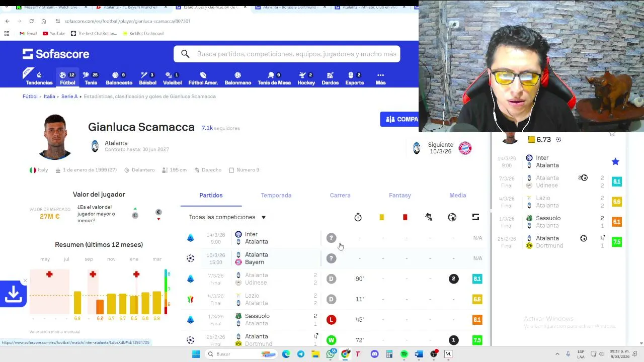Click the minutes played stopwatch icon
This screenshot has width=644, height=362.
point(358,217)
